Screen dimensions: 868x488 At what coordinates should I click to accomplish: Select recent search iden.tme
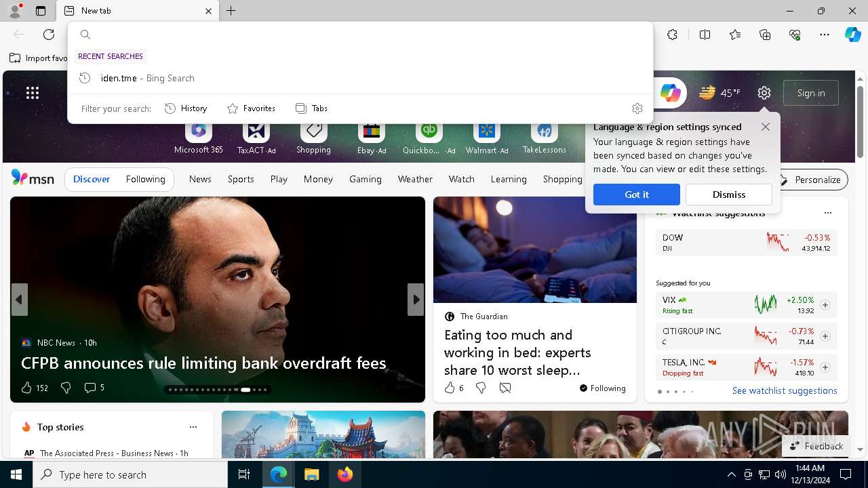[360, 78]
